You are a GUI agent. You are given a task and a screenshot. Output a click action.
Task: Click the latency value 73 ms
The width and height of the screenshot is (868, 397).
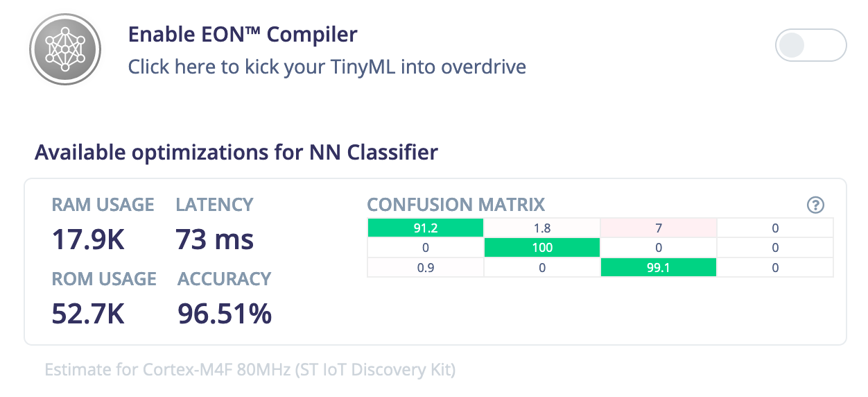(215, 240)
